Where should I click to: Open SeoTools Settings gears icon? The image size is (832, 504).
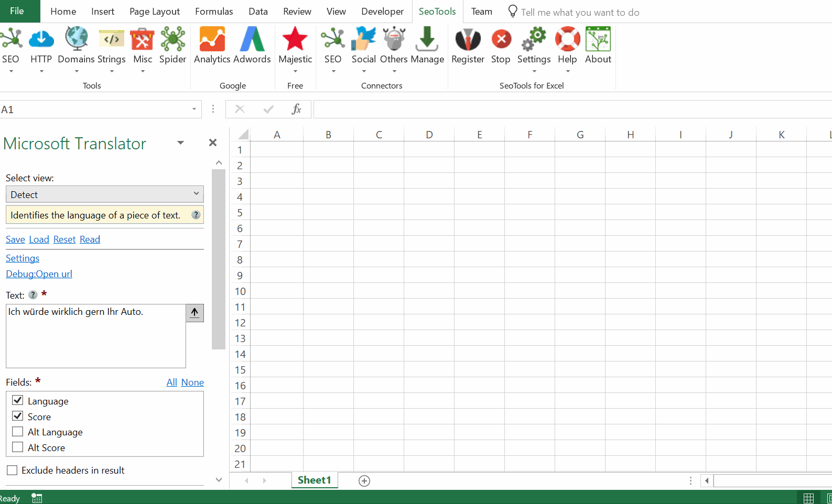coord(534,40)
